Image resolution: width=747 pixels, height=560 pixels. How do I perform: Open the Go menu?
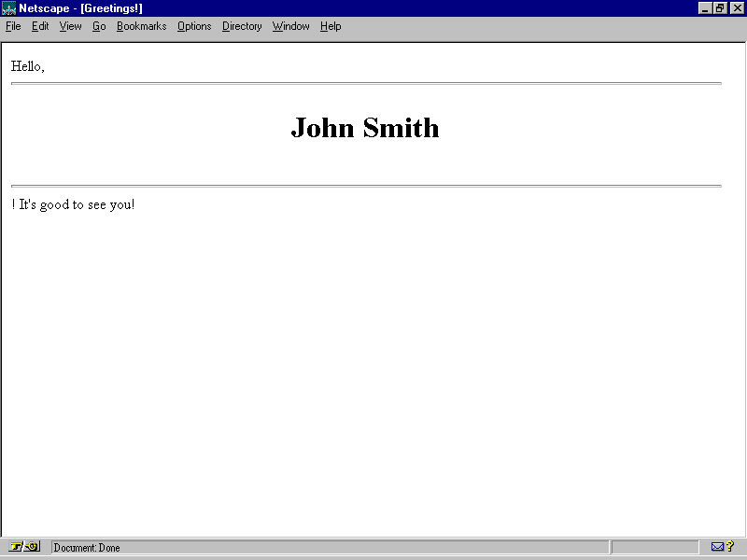coord(99,26)
